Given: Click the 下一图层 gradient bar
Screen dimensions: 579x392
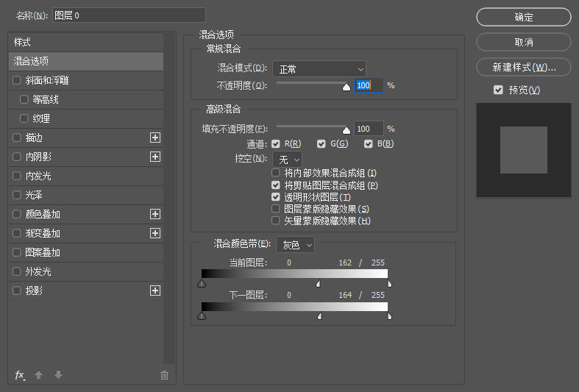Looking at the screenshot, I should (x=295, y=307).
